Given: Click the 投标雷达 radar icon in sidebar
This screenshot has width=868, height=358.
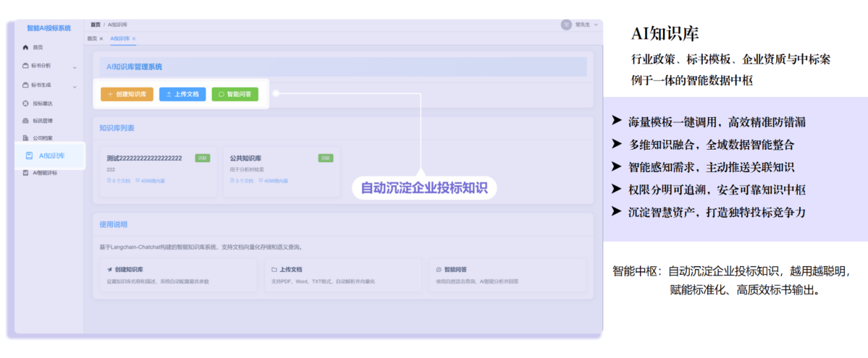Looking at the screenshot, I should [x=26, y=103].
